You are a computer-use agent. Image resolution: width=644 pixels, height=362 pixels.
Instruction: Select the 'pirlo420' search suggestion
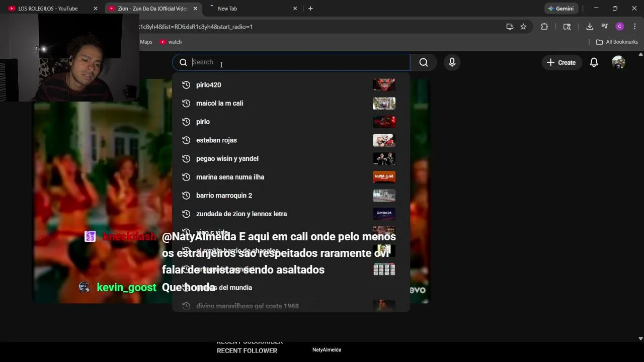coord(291,85)
